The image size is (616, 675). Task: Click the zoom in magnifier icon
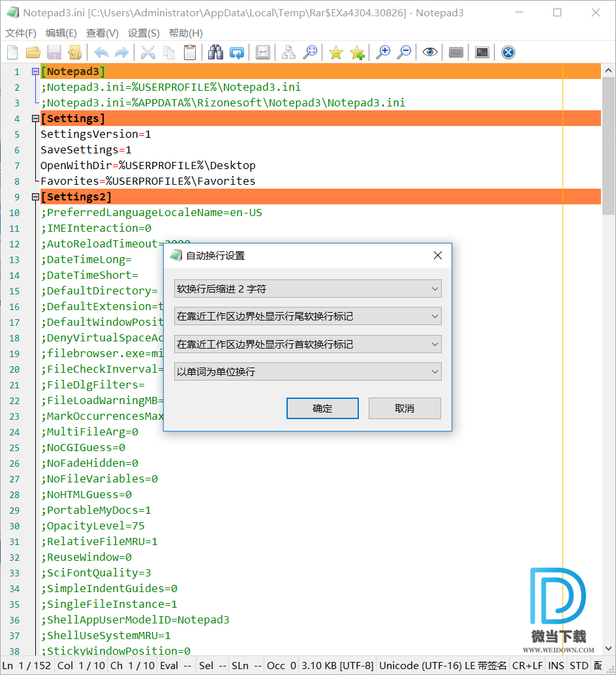click(x=383, y=52)
